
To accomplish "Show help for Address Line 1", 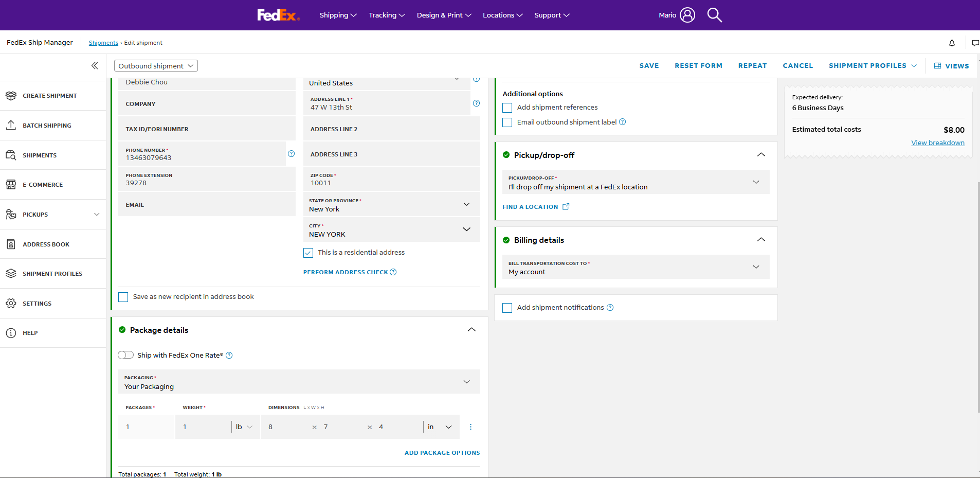I will click(476, 103).
